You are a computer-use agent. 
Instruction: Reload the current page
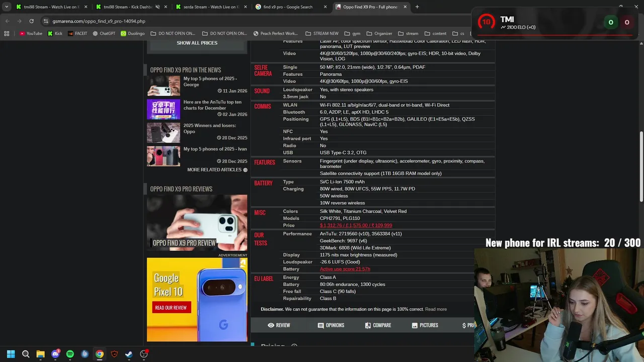point(31,21)
